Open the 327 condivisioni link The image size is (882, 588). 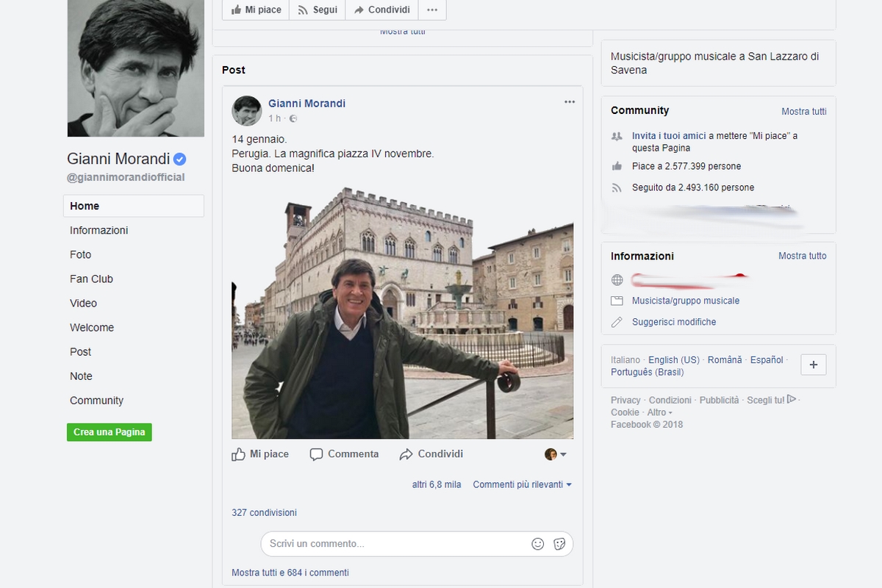click(265, 512)
